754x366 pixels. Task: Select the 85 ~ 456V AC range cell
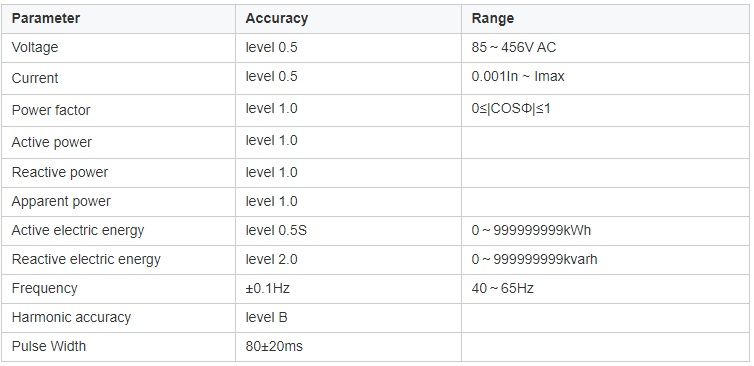(605, 48)
